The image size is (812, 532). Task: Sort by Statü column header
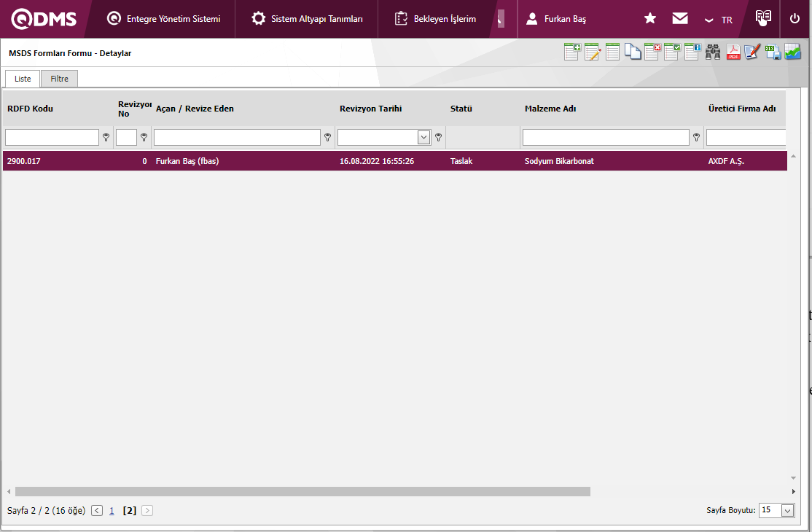461,109
